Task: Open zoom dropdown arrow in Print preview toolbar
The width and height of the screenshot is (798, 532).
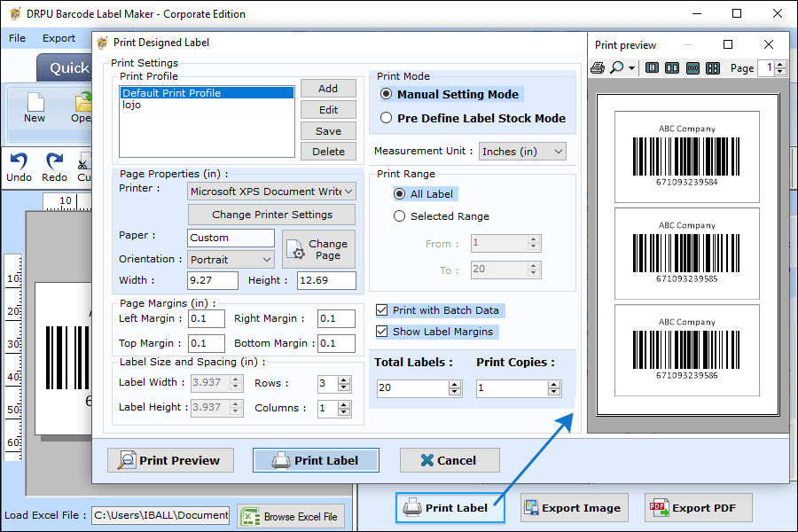Action: [x=631, y=68]
